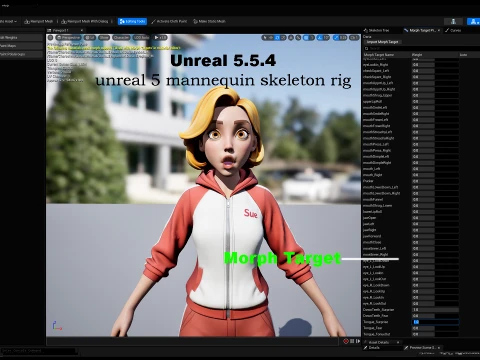480x360 pixels.
Task: Adjust the second-from-bottom teeth row weight slider
Action: (435, 310)
